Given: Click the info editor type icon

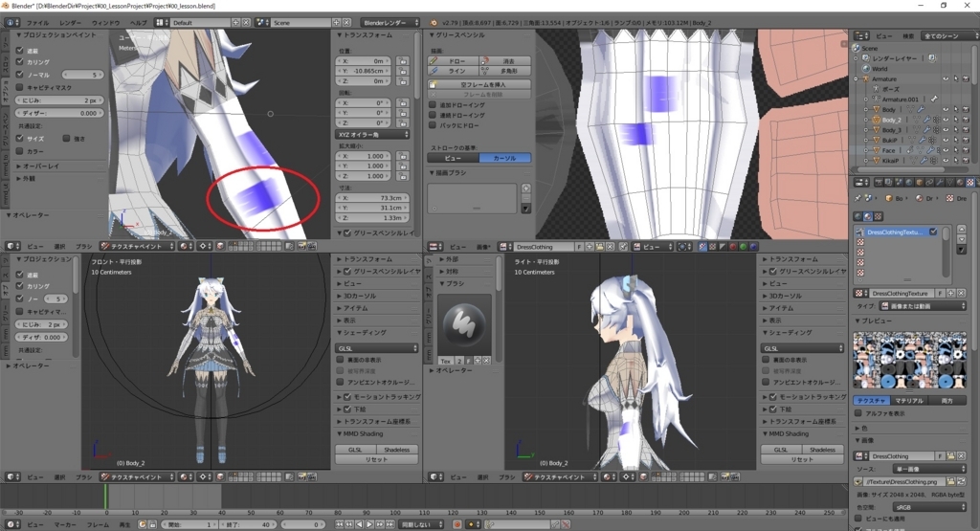Looking at the screenshot, I should [x=11, y=23].
